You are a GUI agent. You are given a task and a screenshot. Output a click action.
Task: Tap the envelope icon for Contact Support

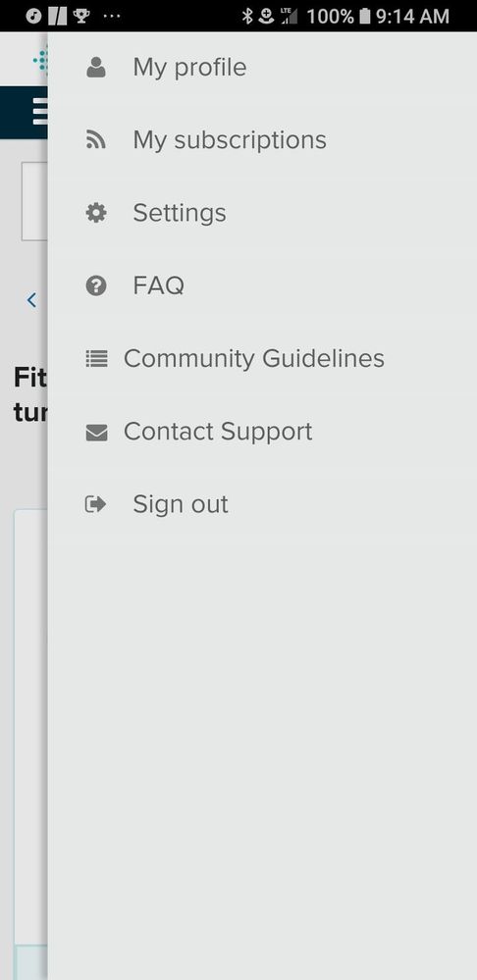click(x=96, y=432)
